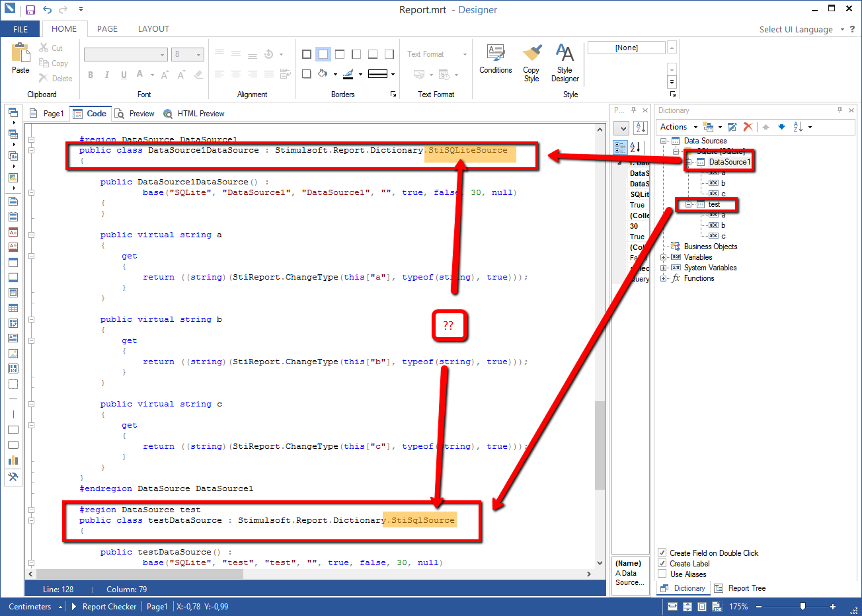The image size is (862, 616).
Task: Undo using the quick access arrow
Action: (x=47, y=10)
